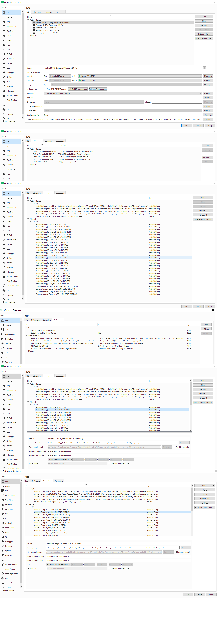The width and height of the screenshot is (217, 644).
Task: Select Qbs category icon in the Kits-tab window
Action: click(4, 68)
